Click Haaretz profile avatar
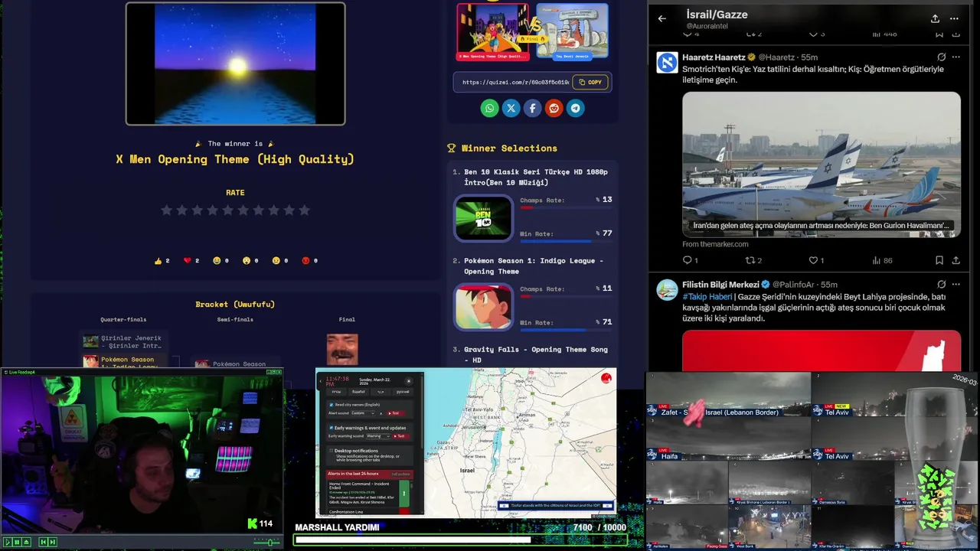The image size is (980, 551). (667, 62)
